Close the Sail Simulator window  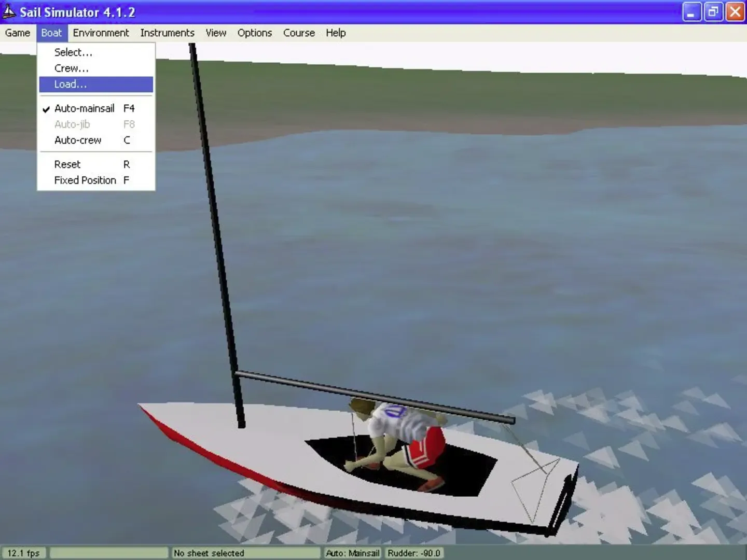735,12
